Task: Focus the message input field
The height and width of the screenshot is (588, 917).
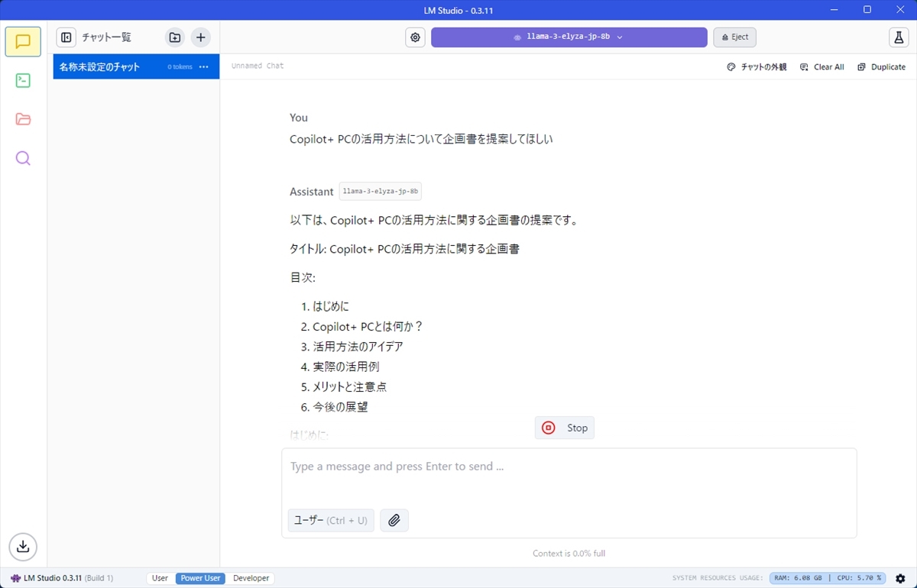Action: pyautogui.click(x=569, y=467)
